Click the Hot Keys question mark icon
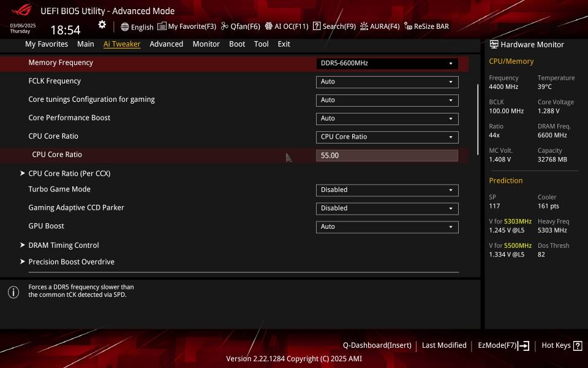This screenshot has height=368, width=588. click(x=578, y=345)
